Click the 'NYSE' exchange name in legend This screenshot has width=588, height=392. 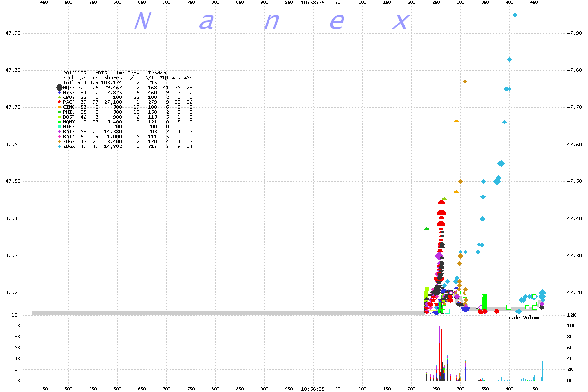tap(69, 92)
